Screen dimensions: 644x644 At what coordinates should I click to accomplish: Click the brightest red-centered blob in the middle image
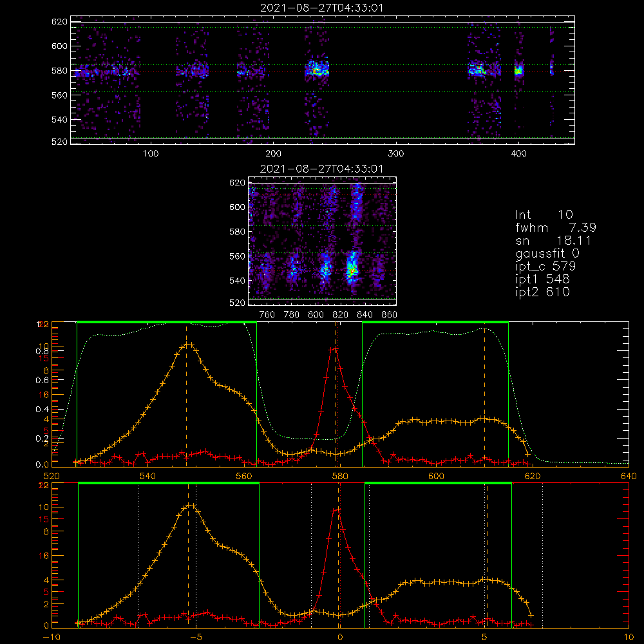click(x=352, y=269)
